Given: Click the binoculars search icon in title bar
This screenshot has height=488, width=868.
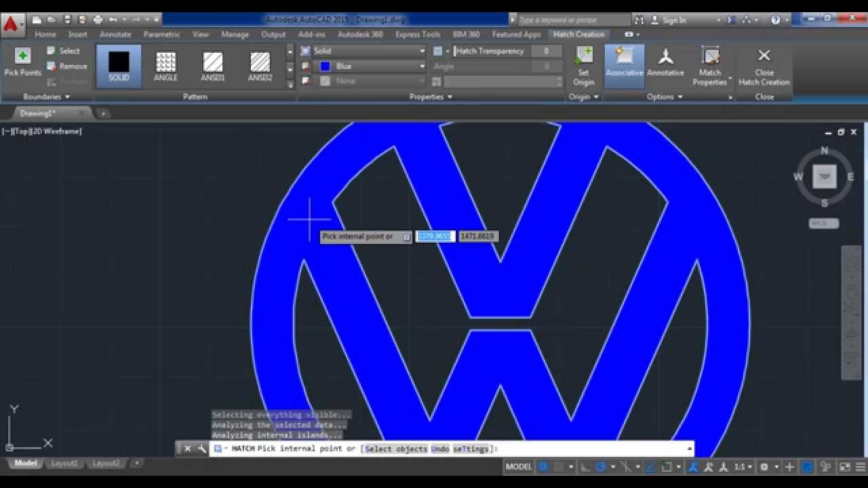Looking at the screenshot, I should tap(639, 20).
